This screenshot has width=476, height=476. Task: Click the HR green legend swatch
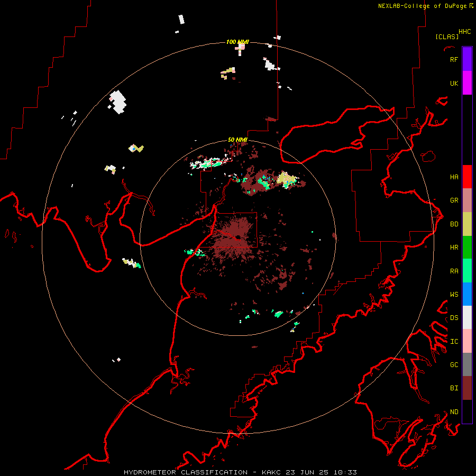click(x=467, y=248)
